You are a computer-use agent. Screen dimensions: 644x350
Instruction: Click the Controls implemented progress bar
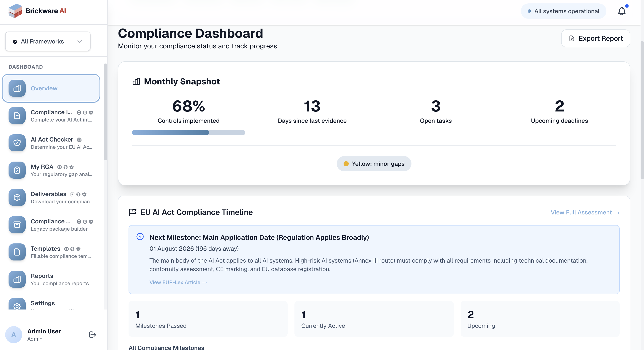pos(189,133)
